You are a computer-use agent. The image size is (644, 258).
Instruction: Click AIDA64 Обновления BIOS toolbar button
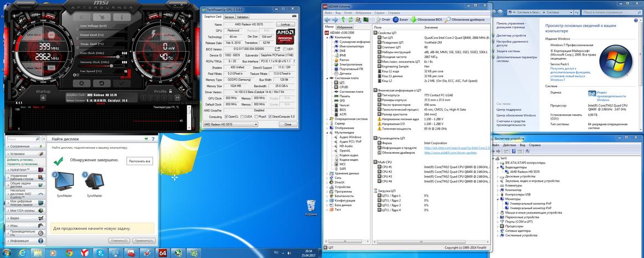click(427, 19)
